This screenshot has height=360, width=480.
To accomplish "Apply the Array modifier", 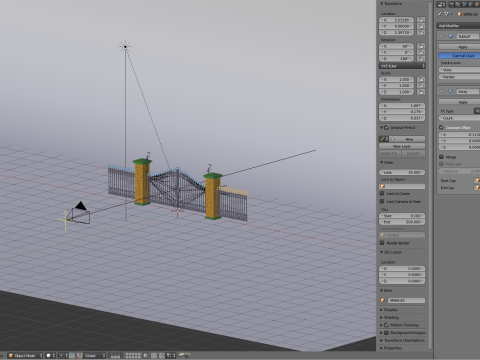I will coord(459,102).
